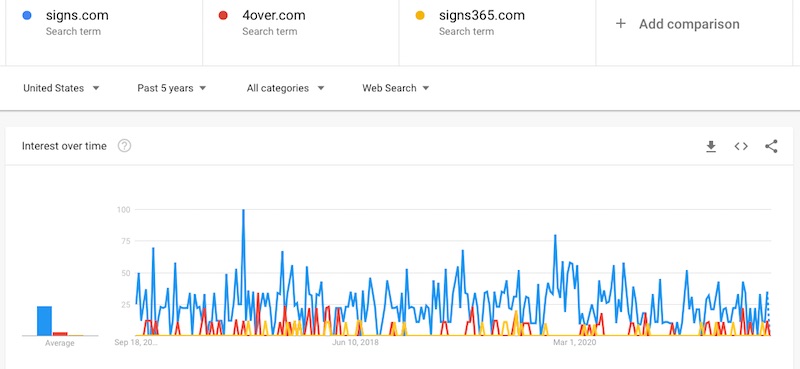Edit the 4over.com search term
The width and height of the screenshot is (800, 369).
pos(274,15)
